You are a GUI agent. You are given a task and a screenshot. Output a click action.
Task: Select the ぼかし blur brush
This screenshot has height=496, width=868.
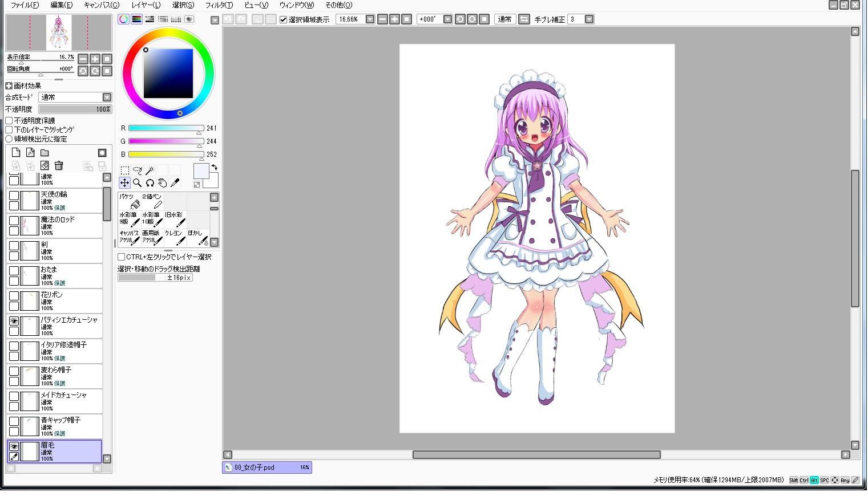coord(198,237)
